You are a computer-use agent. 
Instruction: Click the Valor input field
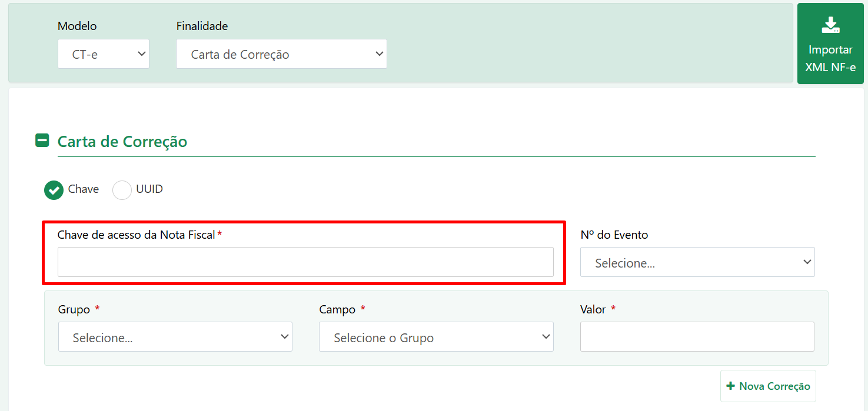coord(697,337)
